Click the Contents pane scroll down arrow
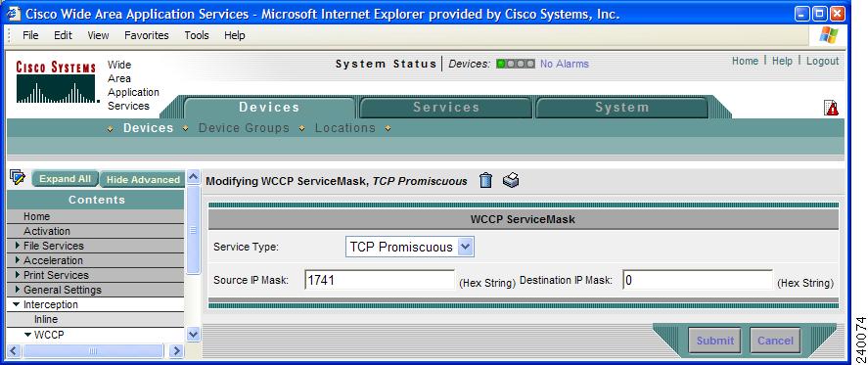 point(193,334)
